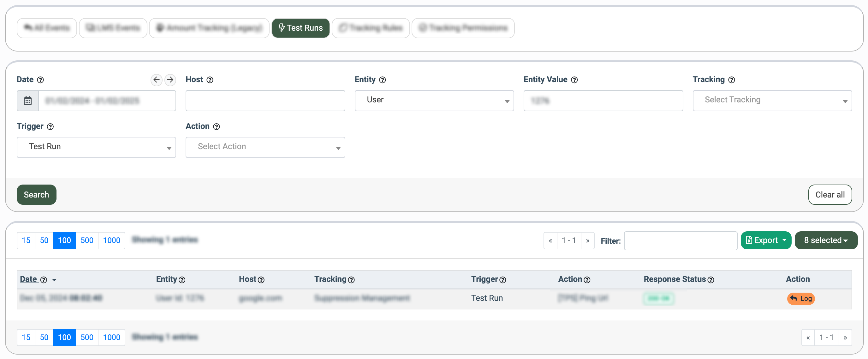Screen dimensions: 868x359
Task: Click the Export button
Action: coord(765,240)
